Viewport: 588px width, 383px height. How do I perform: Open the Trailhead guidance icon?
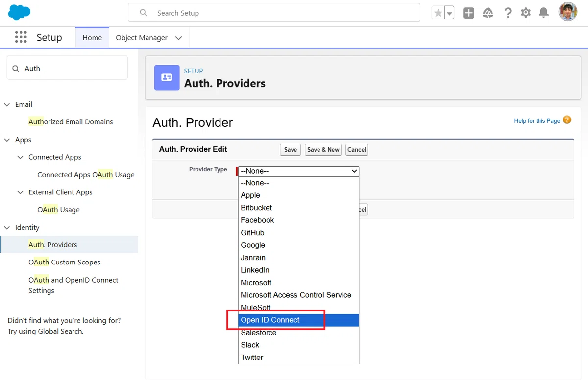488,13
